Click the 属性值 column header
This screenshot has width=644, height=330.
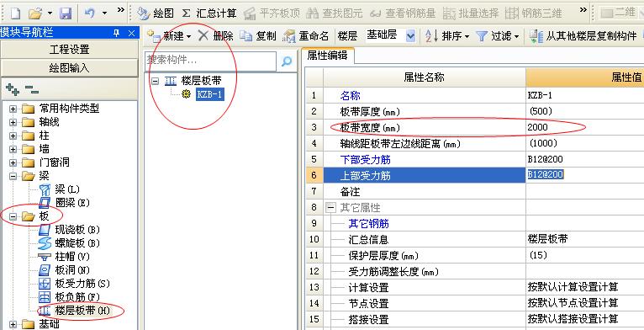click(x=585, y=77)
